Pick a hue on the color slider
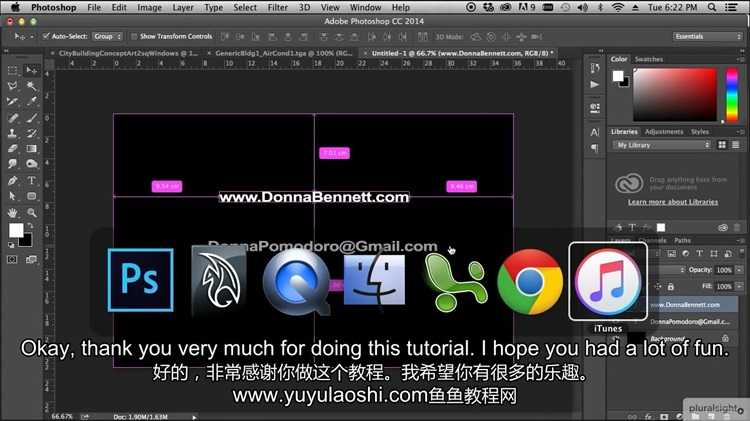 (732, 94)
